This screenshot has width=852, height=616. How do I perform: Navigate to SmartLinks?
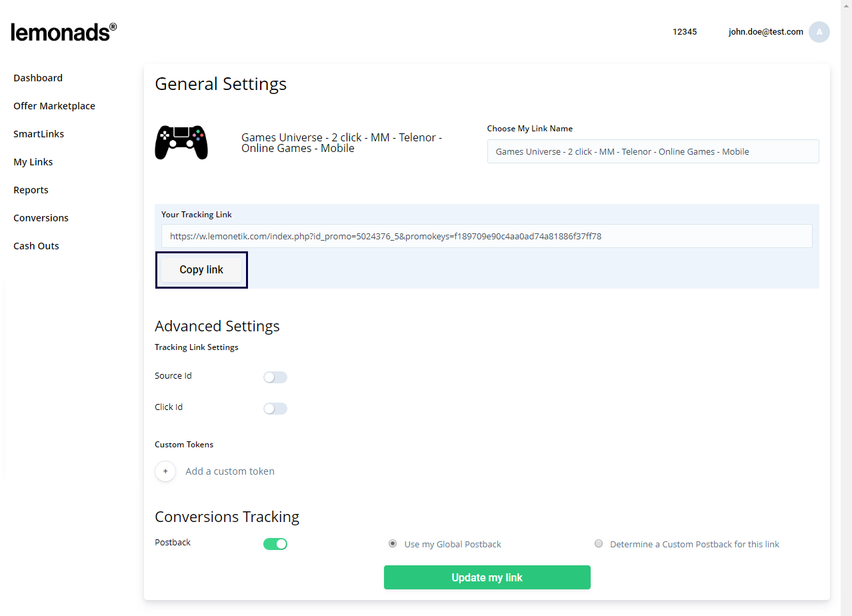tap(39, 134)
